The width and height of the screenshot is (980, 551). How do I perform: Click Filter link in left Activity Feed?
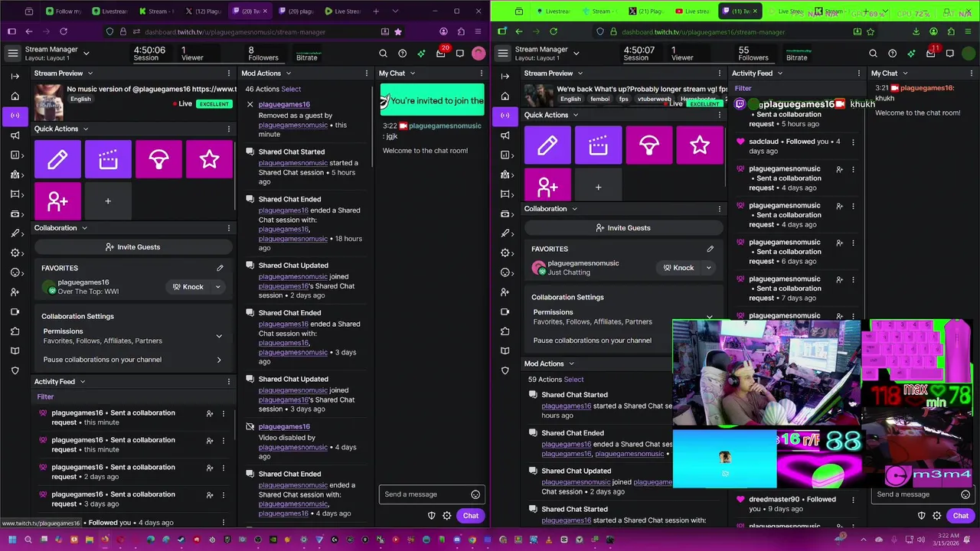pos(45,396)
